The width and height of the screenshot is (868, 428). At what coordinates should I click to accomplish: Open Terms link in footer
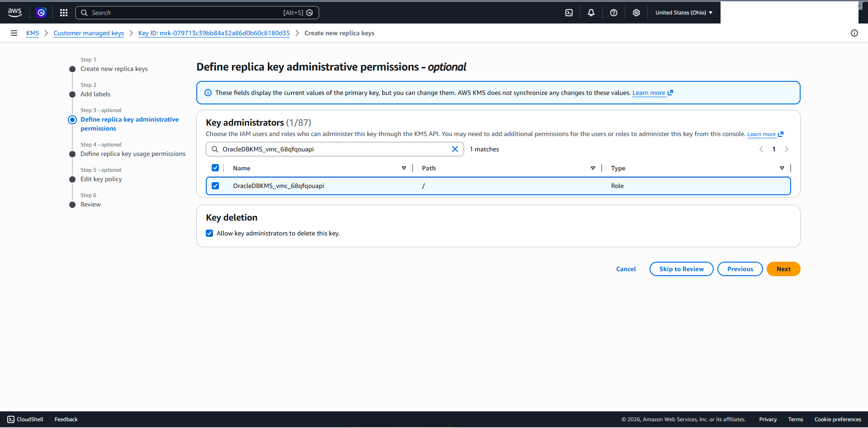796,419
